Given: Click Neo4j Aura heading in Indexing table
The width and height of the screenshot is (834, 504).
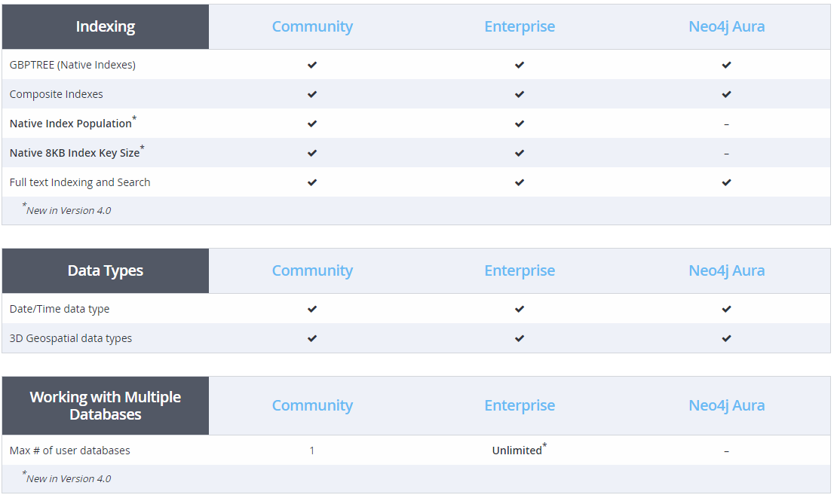Looking at the screenshot, I should (727, 26).
